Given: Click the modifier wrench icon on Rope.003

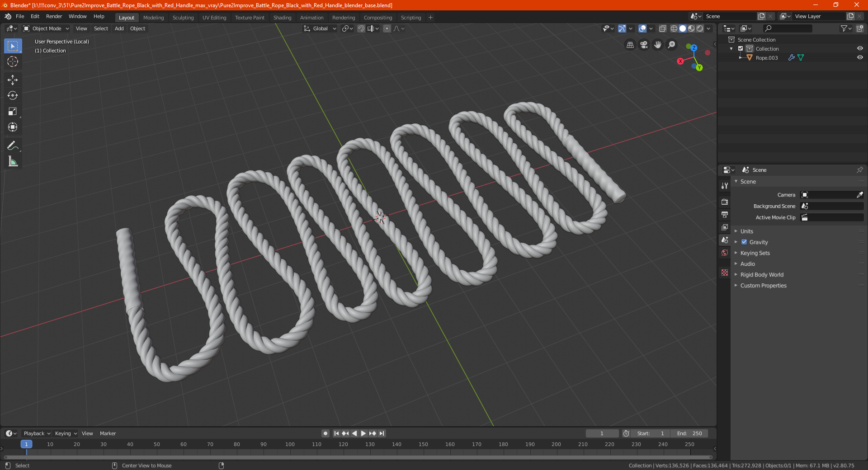Looking at the screenshot, I should pos(791,57).
